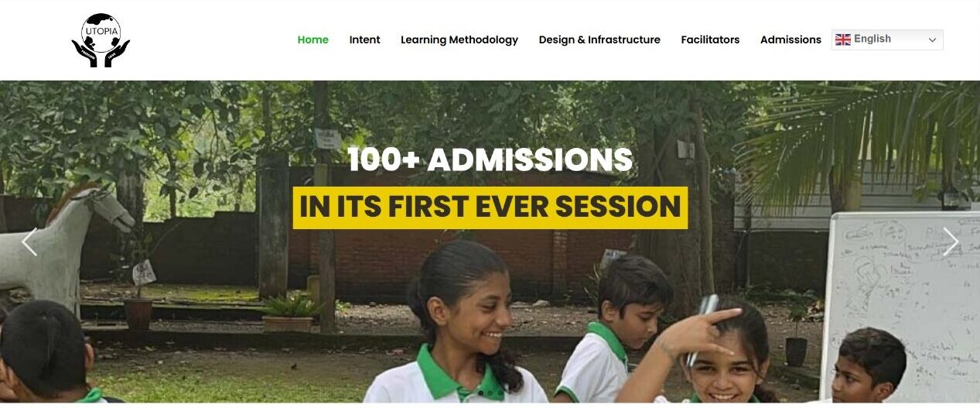Click the 100+ ADMISSIONS headline
Viewport: 980px width, 408px height.
490,160
